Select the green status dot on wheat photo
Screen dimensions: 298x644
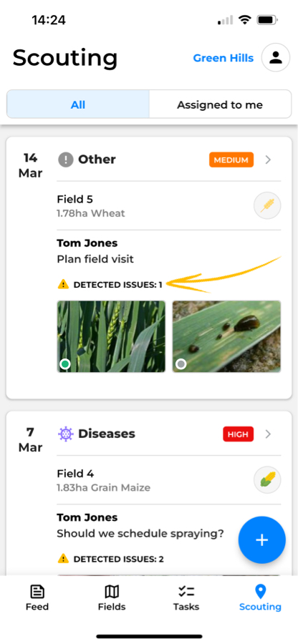(65, 364)
